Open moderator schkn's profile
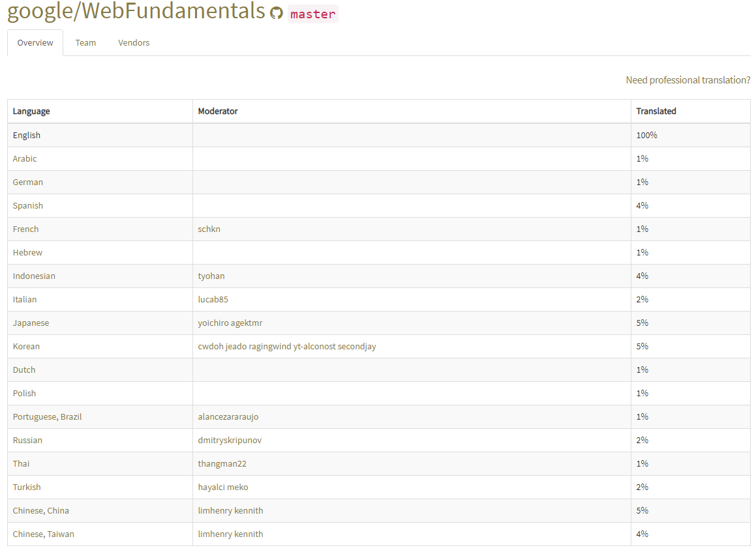 [209, 229]
